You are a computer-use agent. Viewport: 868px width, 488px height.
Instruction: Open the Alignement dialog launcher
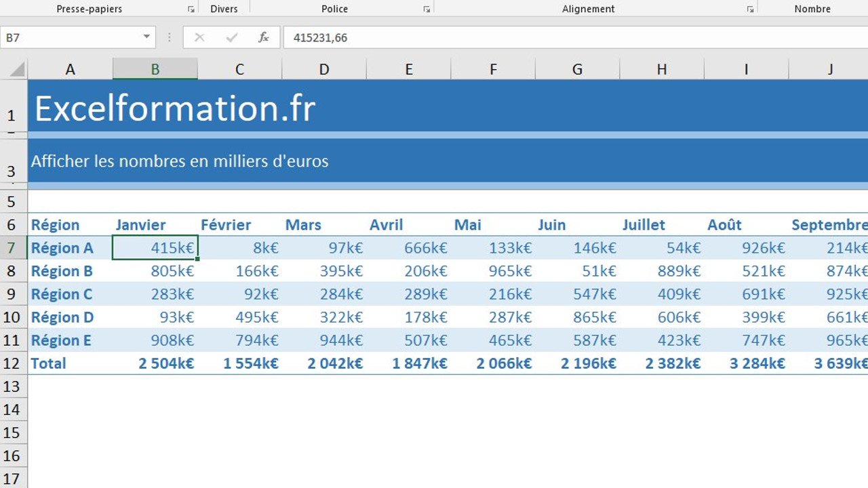pyautogui.click(x=750, y=9)
